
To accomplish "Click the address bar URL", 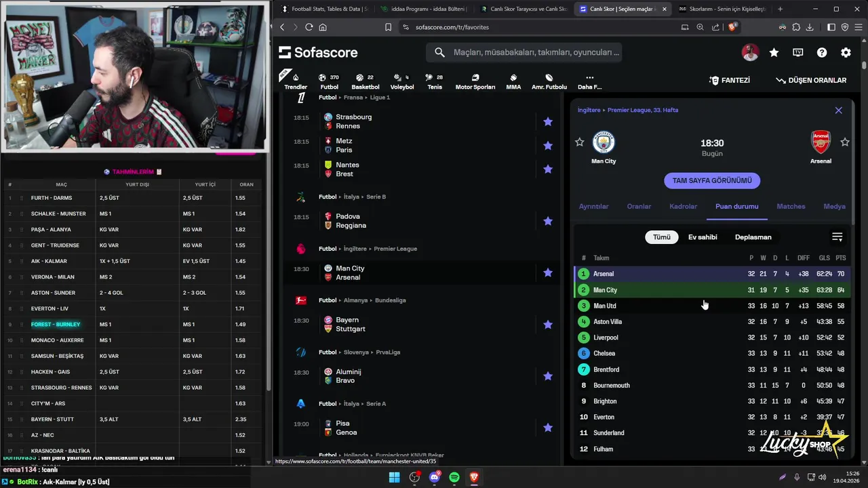I will [452, 27].
